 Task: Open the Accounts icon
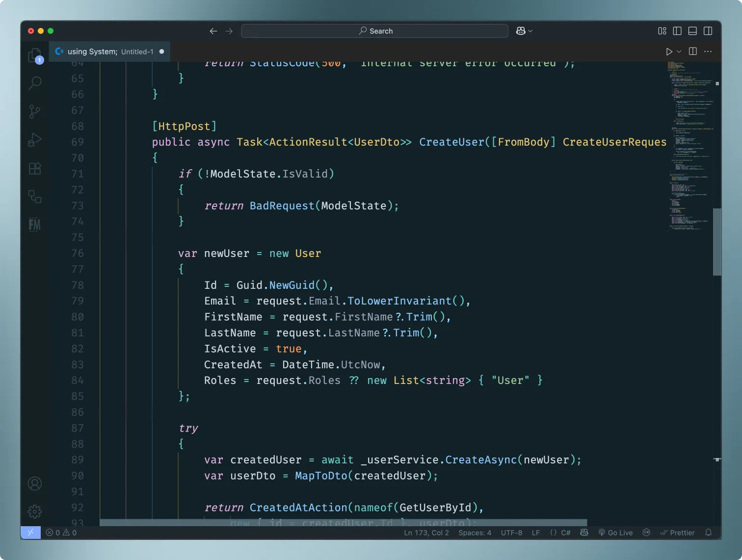point(34,483)
